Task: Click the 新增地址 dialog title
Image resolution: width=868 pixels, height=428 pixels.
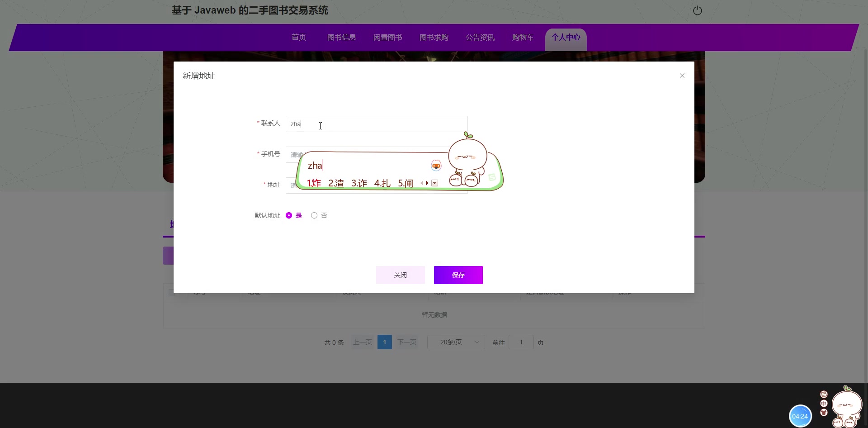Action: [199, 76]
